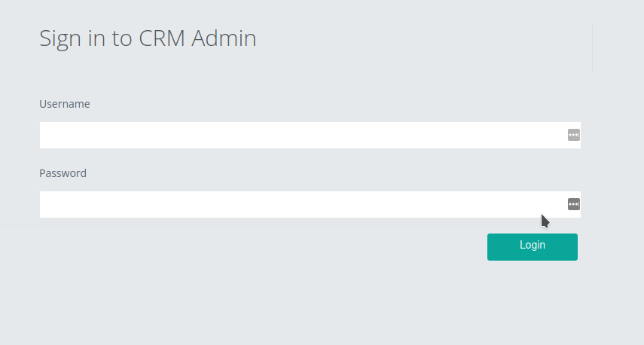The width and height of the screenshot is (644, 345).
Task: Submit the sign-in form with Login
Action: 532,246
